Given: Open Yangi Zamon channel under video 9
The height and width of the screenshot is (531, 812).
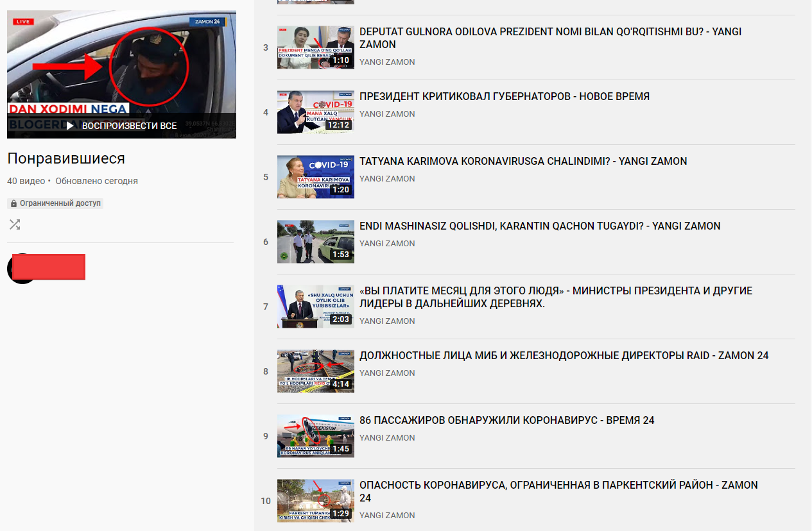Looking at the screenshot, I should 387,438.
